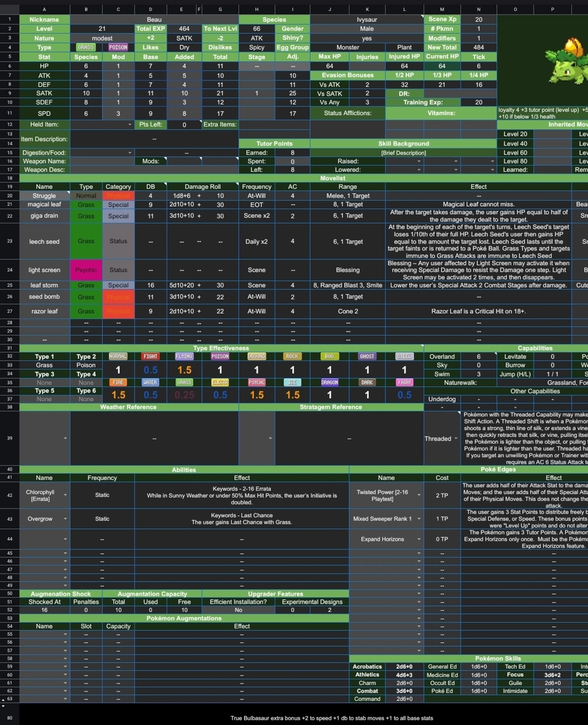Click the FIRE type badge
The width and height of the screenshot is (588, 725).
118,382
